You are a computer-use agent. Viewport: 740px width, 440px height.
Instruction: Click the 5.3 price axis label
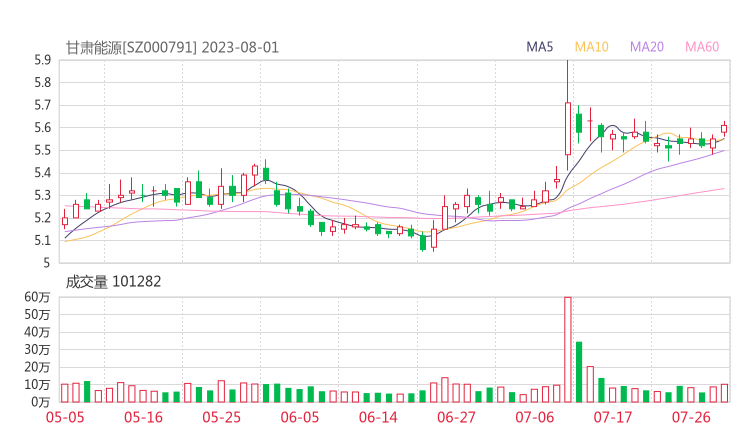[42, 195]
